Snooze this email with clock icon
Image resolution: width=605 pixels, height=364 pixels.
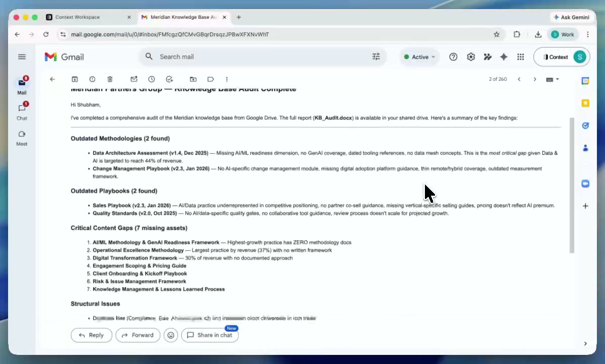152,79
